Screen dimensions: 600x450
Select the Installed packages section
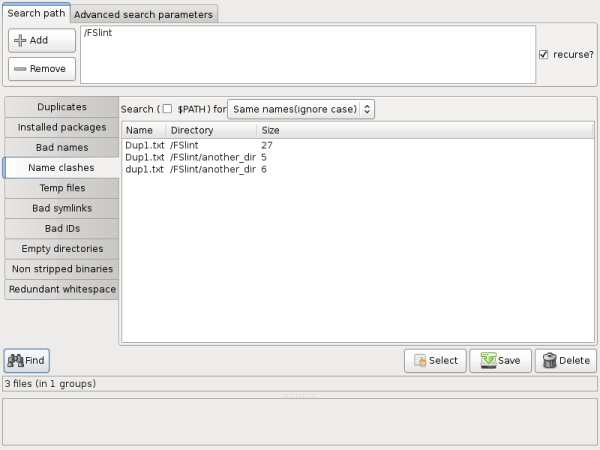click(61, 127)
